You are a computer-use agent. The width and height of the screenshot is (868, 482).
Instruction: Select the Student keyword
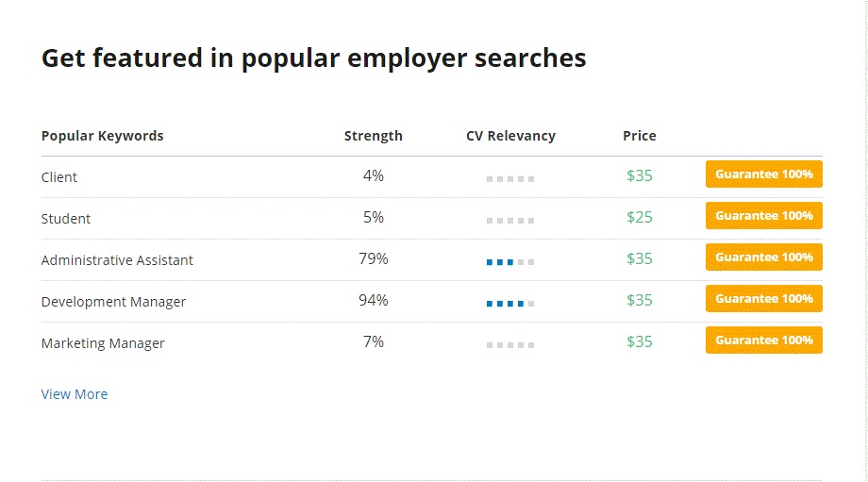click(x=66, y=219)
